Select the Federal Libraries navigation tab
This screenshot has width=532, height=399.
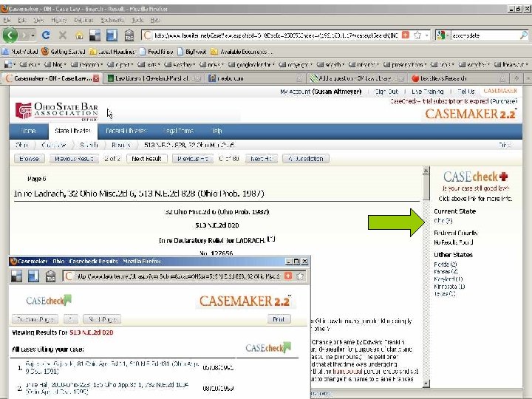coord(126,131)
